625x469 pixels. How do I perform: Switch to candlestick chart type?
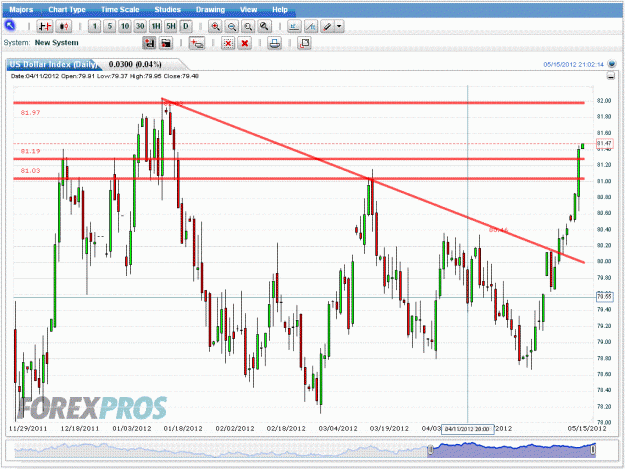tap(64, 27)
